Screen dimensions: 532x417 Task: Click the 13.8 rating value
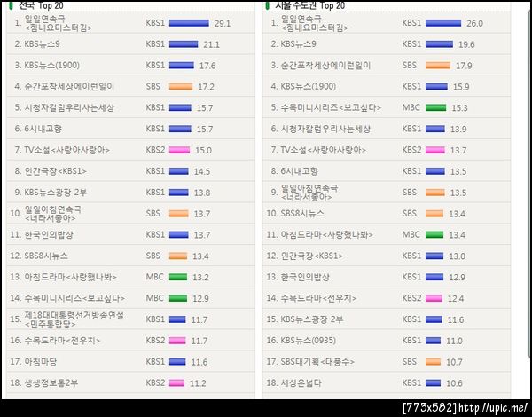click(x=202, y=193)
